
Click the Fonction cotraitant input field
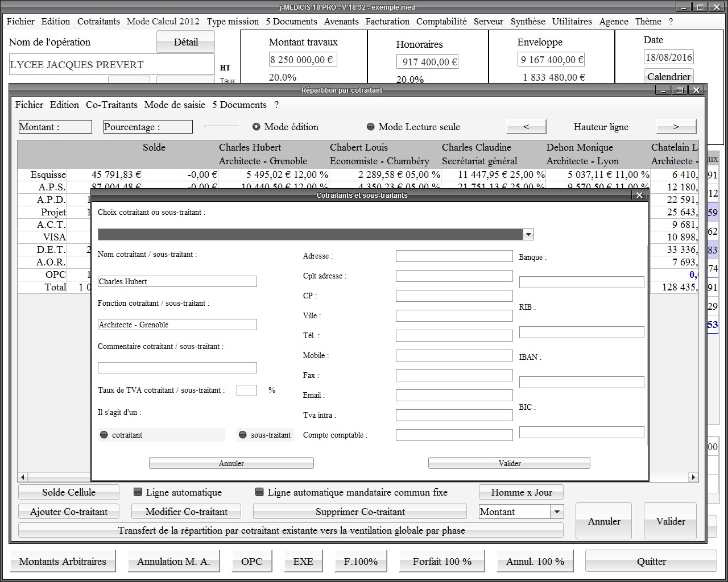(177, 325)
